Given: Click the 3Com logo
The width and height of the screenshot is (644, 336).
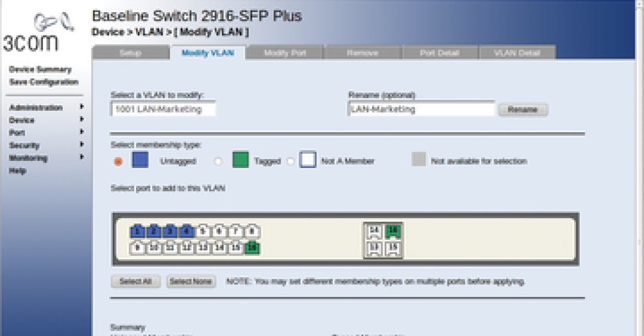Looking at the screenshot, I should click(x=38, y=31).
